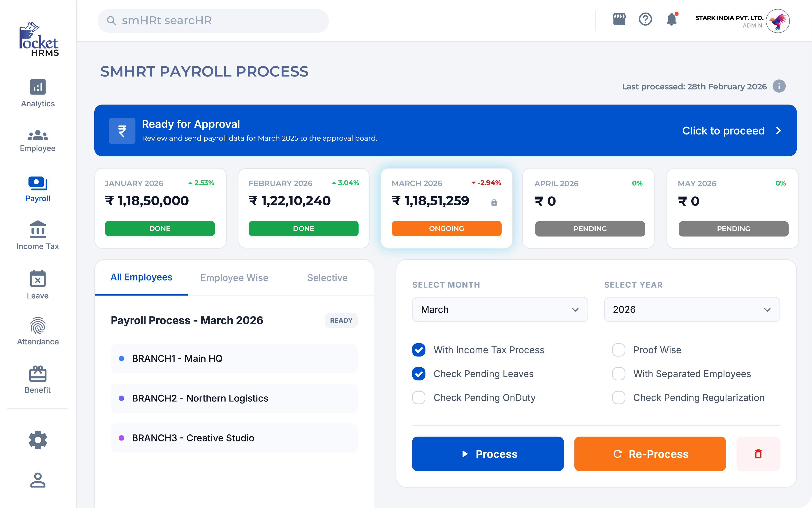Click the 3.04% change on February card
This screenshot has height=508, width=812.
pos(345,183)
